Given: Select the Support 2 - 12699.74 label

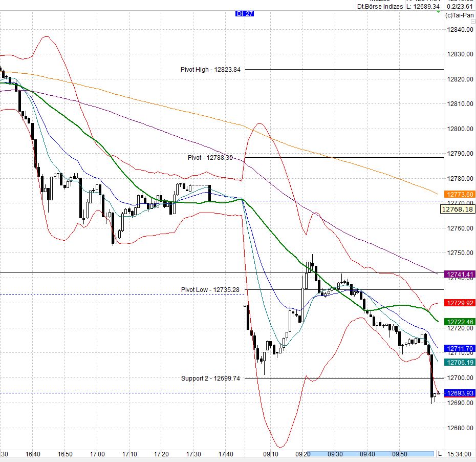Looking at the screenshot, I should click(210, 378).
